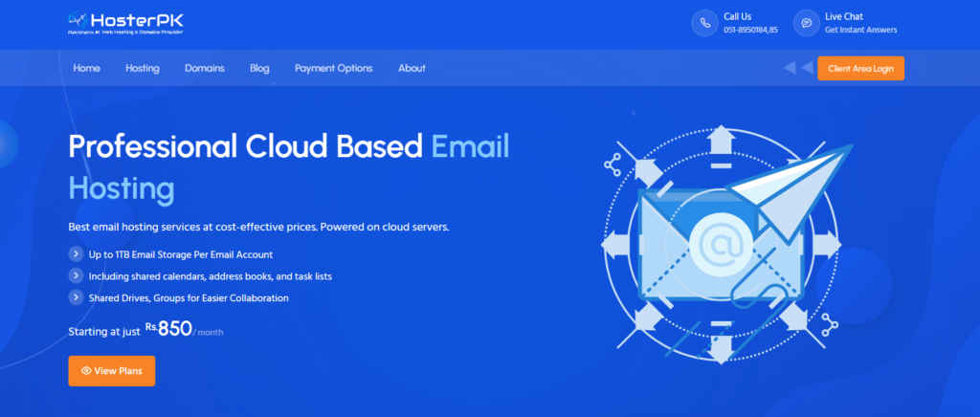Open the Home menu item
This screenshot has height=417, width=980.
86,68
